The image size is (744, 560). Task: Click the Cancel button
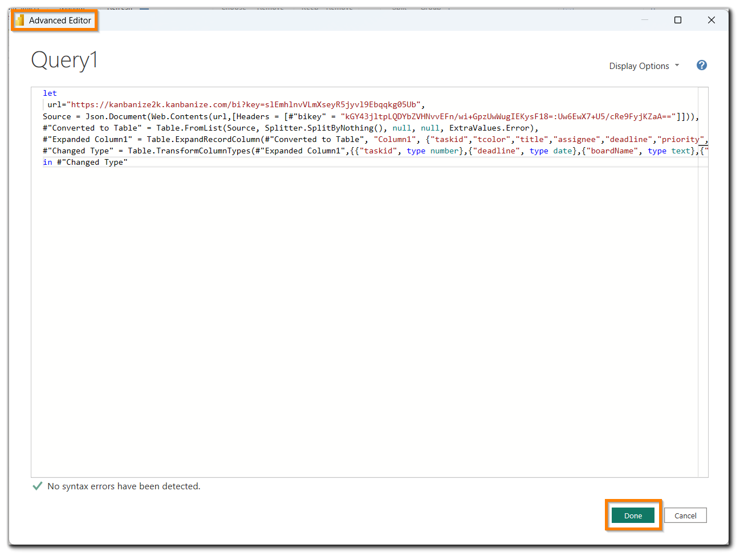[x=685, y=516]
